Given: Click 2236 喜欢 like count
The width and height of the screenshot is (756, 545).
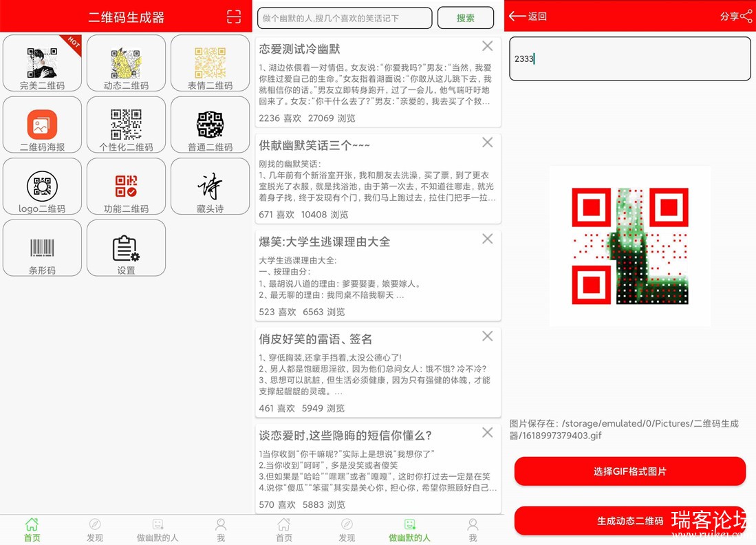Looking at the screenshot, I should [280, 118].
